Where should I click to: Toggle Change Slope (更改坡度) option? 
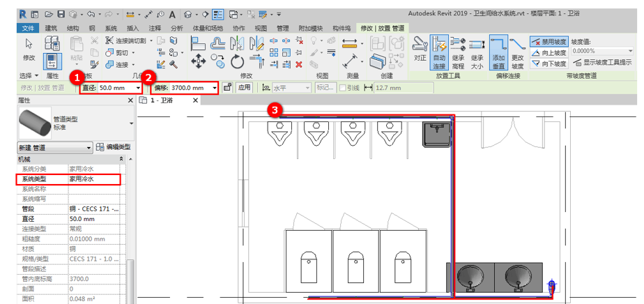[x=517, y=52]
